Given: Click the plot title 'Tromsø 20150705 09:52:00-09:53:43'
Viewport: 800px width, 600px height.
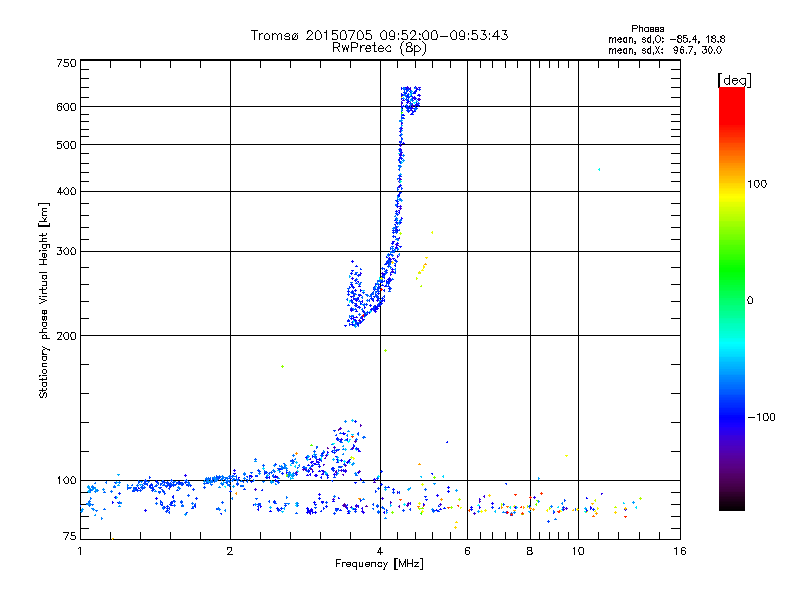Looking at the screenshot, I should pyautogui.click(x=379, y=35).
